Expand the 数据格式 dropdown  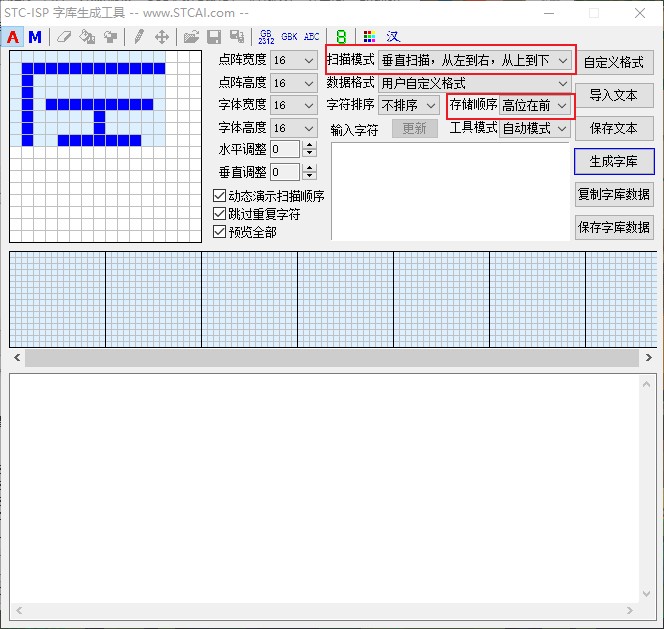point(474,83)
